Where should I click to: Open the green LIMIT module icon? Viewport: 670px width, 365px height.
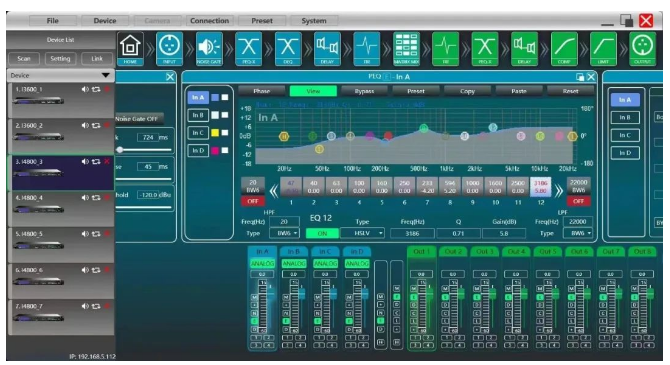pyautogui.click(x=603, y=48)
